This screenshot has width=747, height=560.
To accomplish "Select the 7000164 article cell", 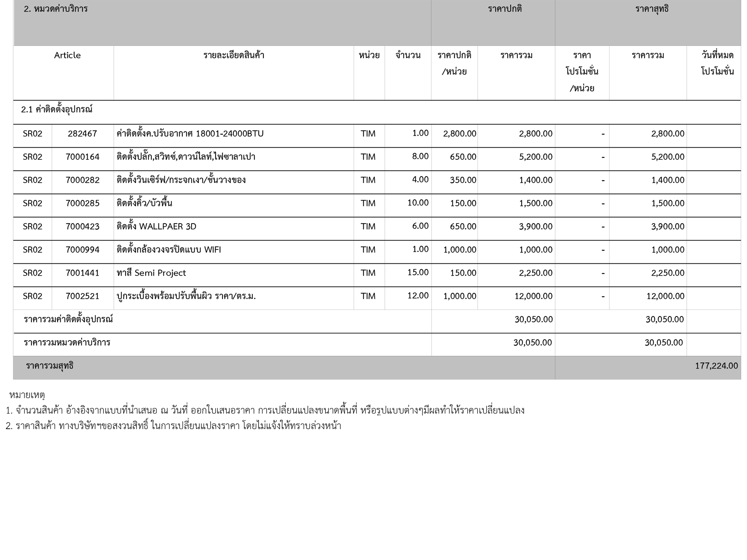I will pos(82,157).
